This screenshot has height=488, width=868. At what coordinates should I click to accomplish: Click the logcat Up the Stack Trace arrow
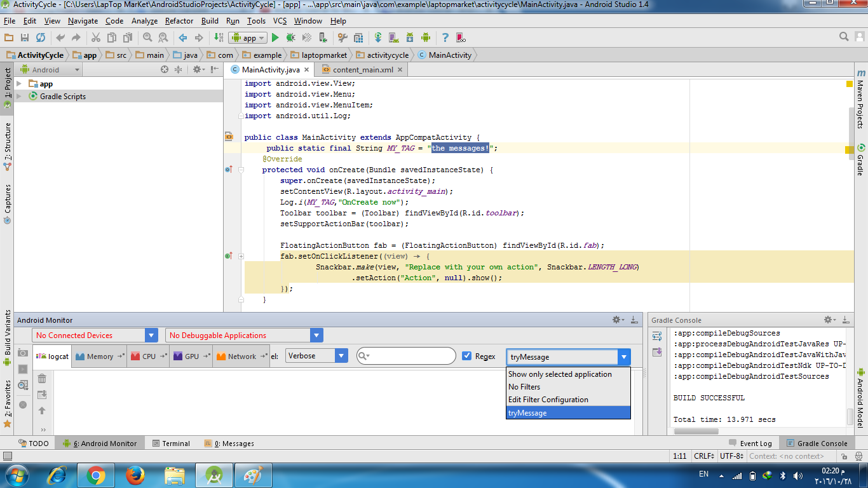click(x=42, y=410)
